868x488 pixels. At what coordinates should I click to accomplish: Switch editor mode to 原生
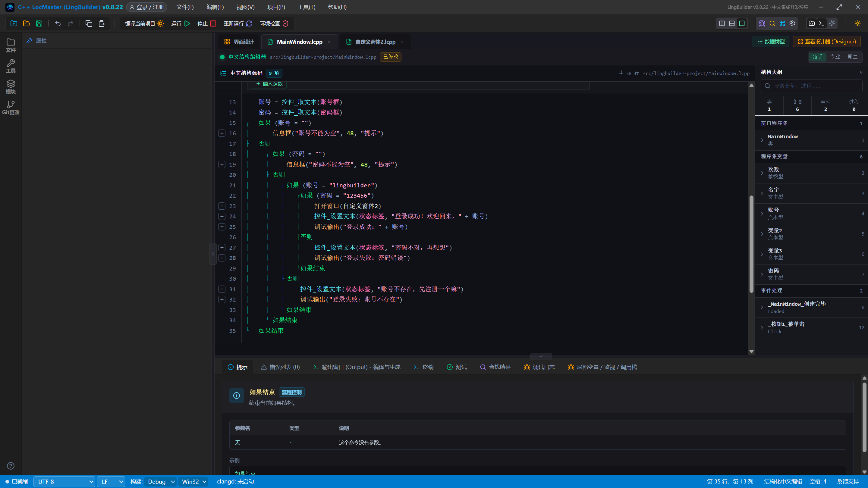click(x=853, y=57)
